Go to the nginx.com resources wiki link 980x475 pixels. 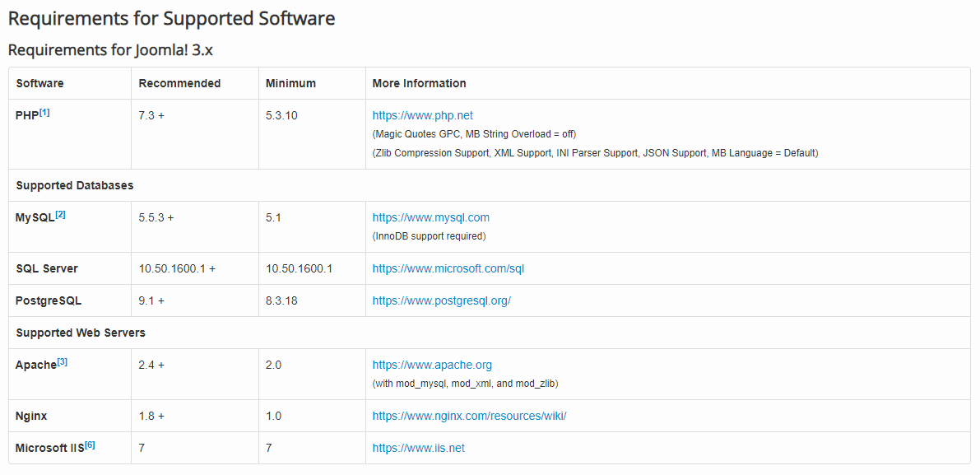point(469,417)
